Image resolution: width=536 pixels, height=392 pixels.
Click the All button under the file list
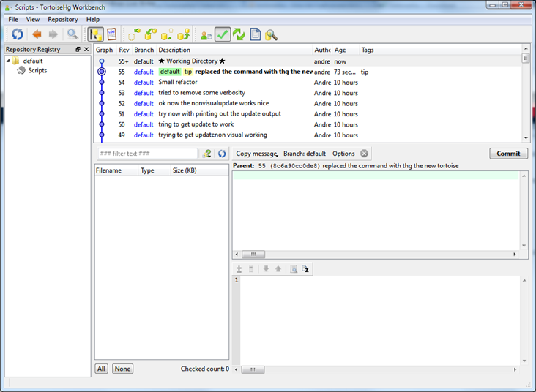click(102, 369)
